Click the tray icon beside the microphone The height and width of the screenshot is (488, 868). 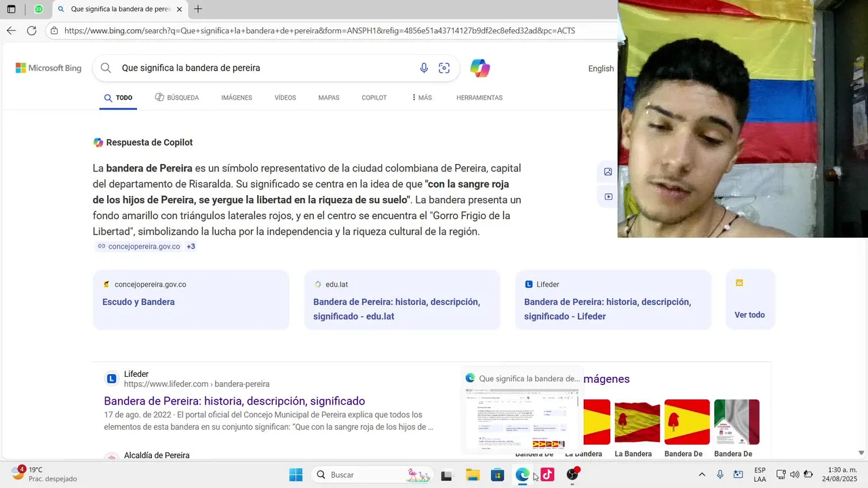click(x=738, y=474)
